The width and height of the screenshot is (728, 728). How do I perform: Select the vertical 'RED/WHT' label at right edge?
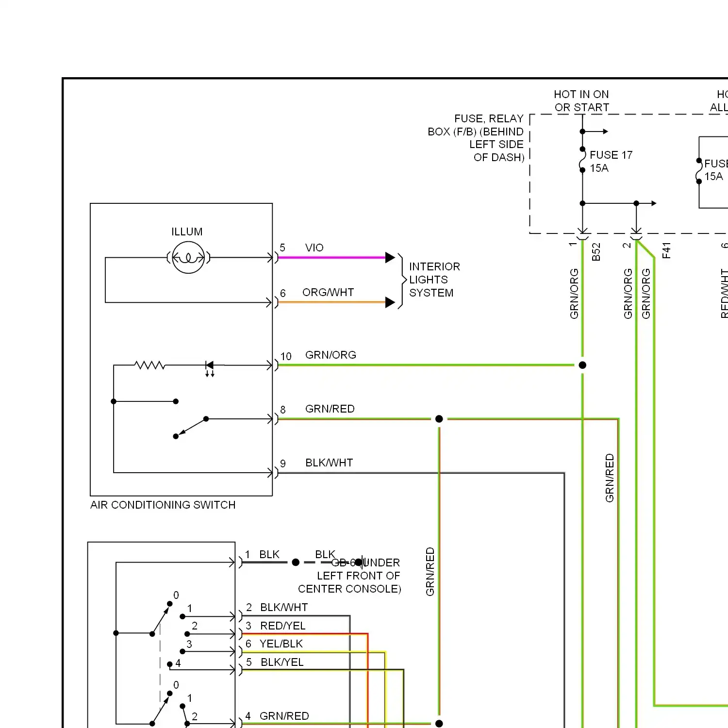[x=724, y=293]
